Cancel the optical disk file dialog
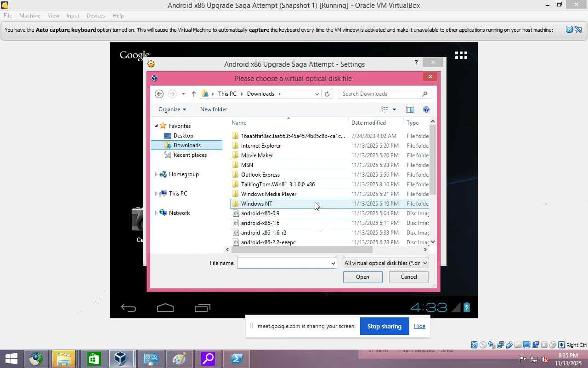 408,277
